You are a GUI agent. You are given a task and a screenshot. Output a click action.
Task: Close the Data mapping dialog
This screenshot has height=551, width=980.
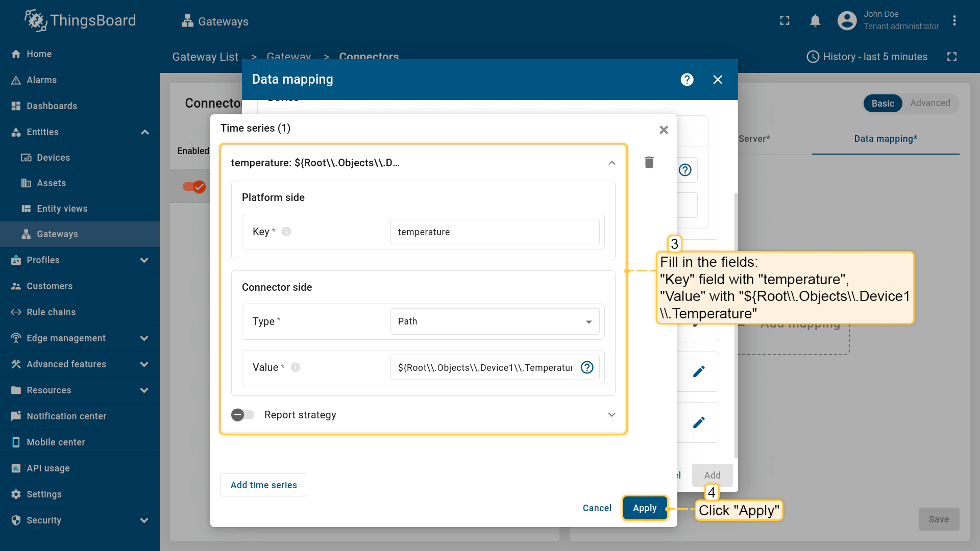(718, 80)
